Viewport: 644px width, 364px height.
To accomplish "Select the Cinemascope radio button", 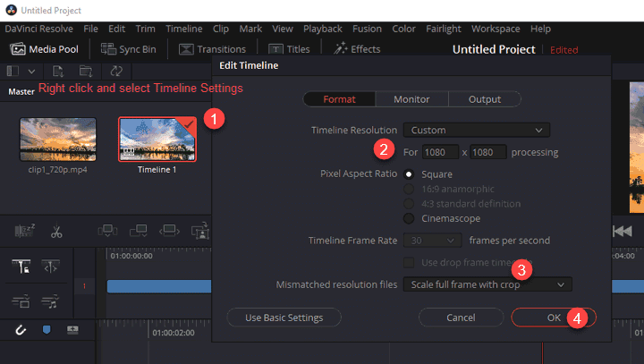I will pyautogui.click(x=409, y=218).
